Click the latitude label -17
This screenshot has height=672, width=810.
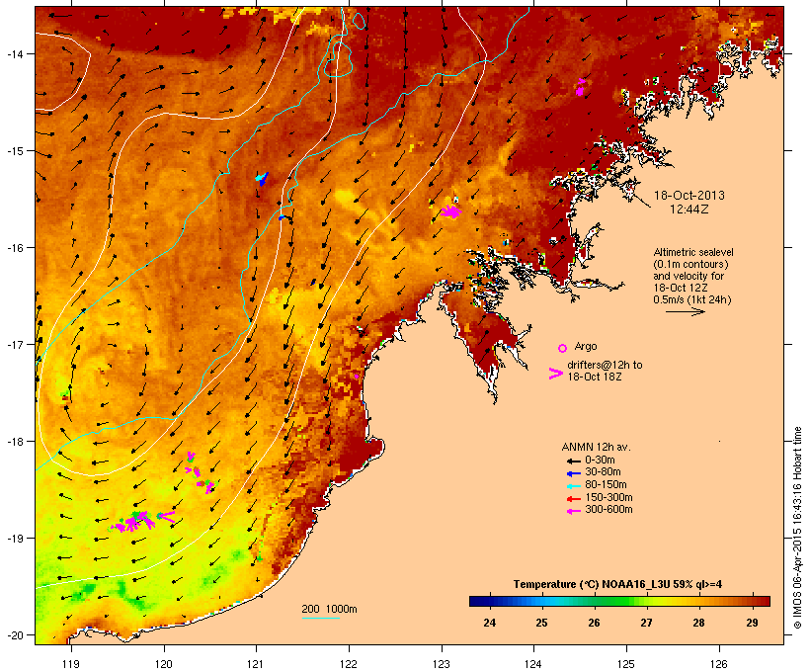pos(15,344)
